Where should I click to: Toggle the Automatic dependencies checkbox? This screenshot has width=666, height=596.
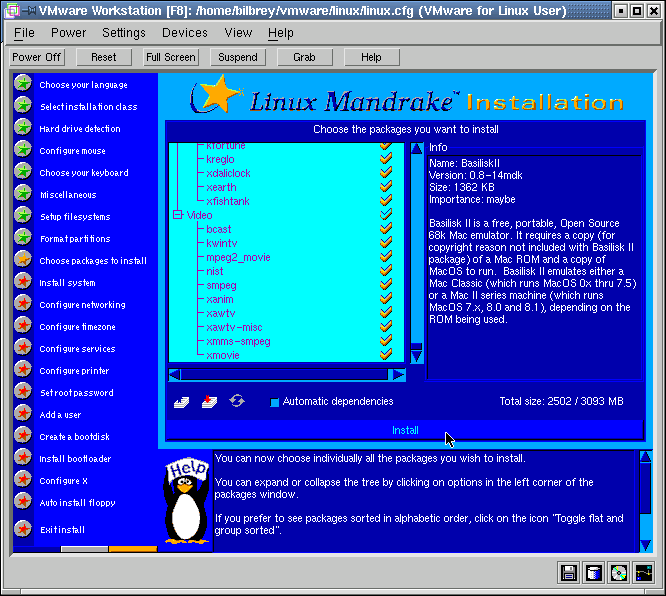[274, 402]
